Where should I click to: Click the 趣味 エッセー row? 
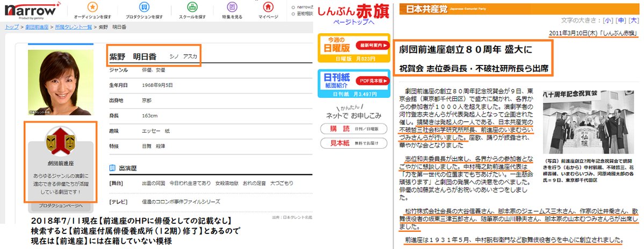[x=211, y=131]
